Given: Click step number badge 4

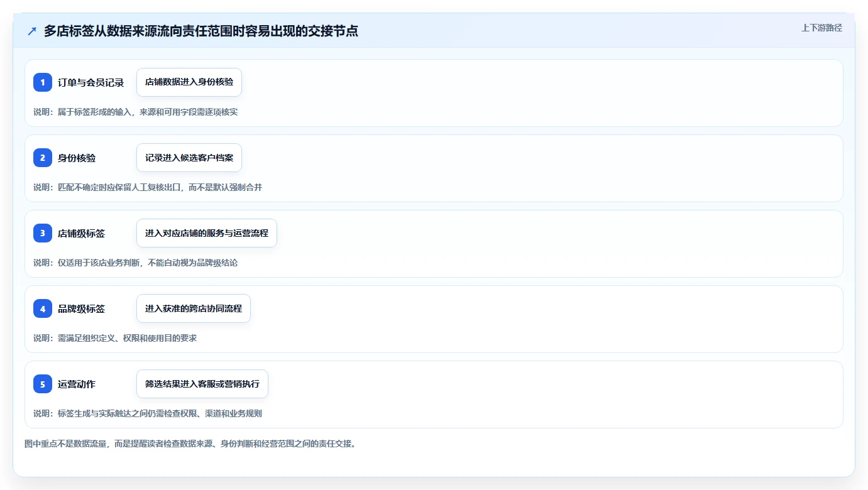Looking at the screenshot, I should click(x=43, y=308).
